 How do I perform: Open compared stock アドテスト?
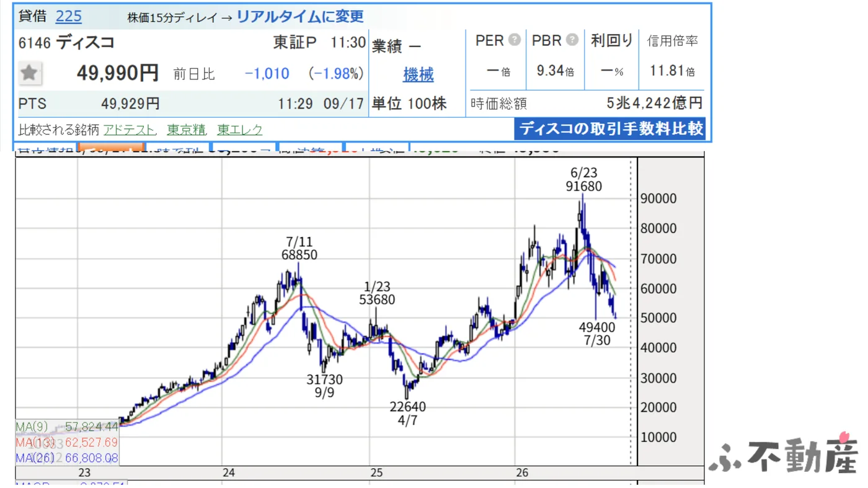coord(130,130)
